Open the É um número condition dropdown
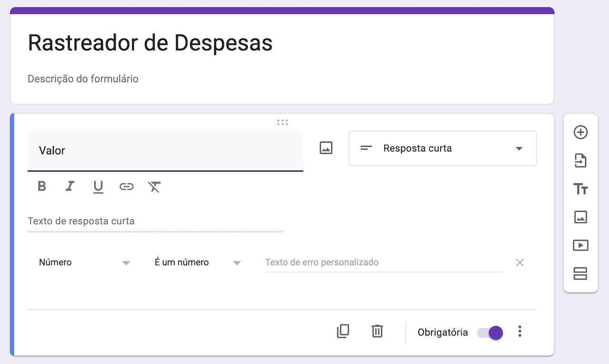 (x=197, y=262)
